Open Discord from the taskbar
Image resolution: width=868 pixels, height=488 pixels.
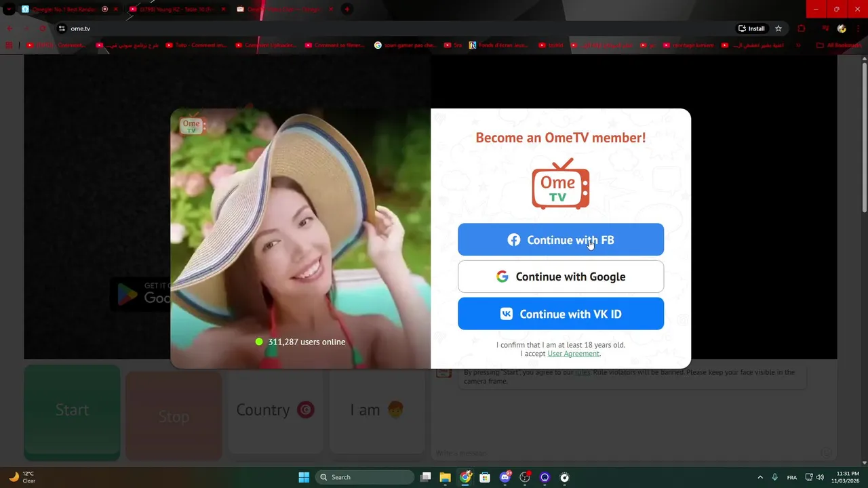click(x=505, y=477)
